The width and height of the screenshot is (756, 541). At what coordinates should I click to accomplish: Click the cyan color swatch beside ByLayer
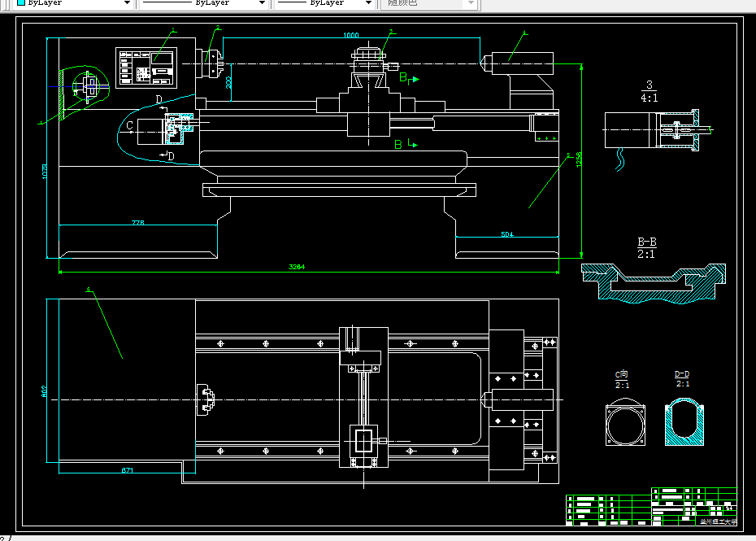pos(21,2)
